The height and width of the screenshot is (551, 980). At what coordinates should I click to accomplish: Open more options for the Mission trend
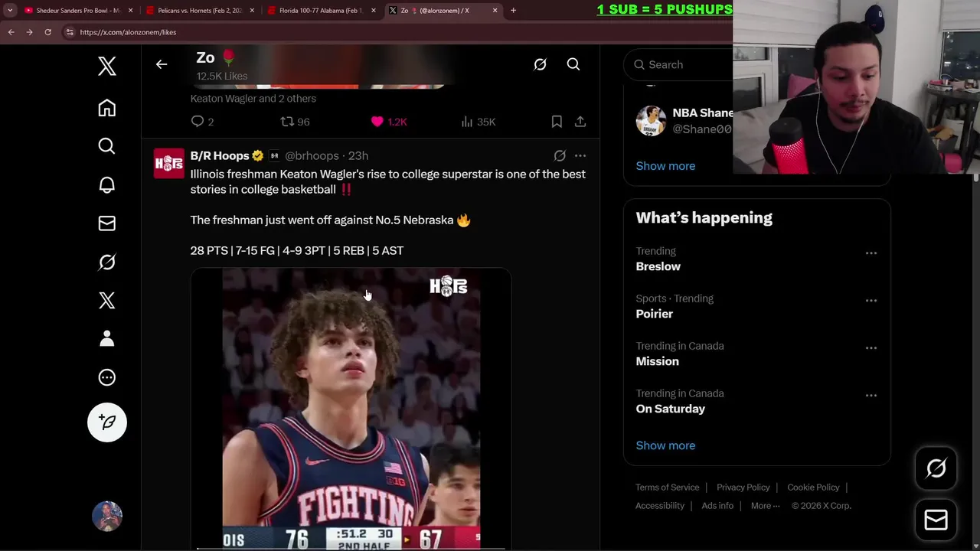871,347
